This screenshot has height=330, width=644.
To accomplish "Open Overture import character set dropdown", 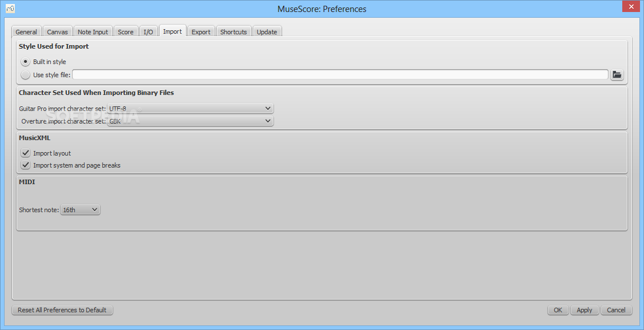I will pyautogui.click(x=190, y=121).
